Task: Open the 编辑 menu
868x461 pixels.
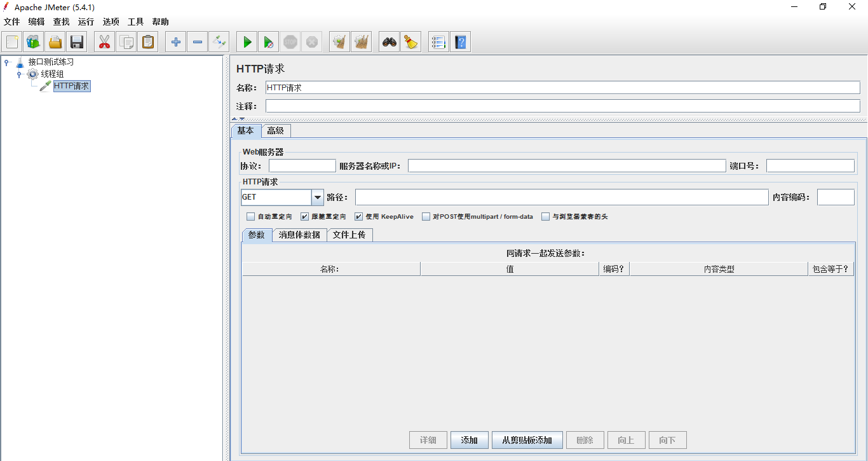Action: pos(37,22)
